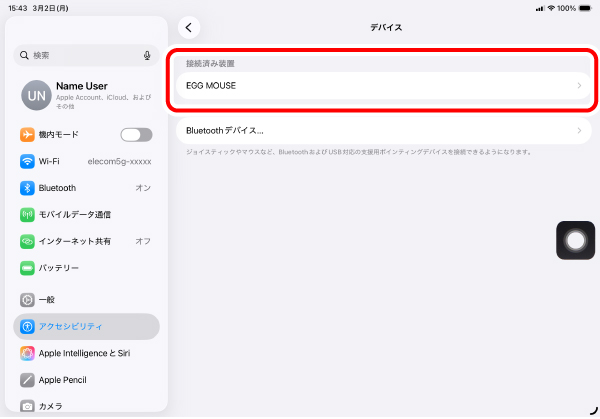Open the Name User Apple Account

tap(86, 95)
